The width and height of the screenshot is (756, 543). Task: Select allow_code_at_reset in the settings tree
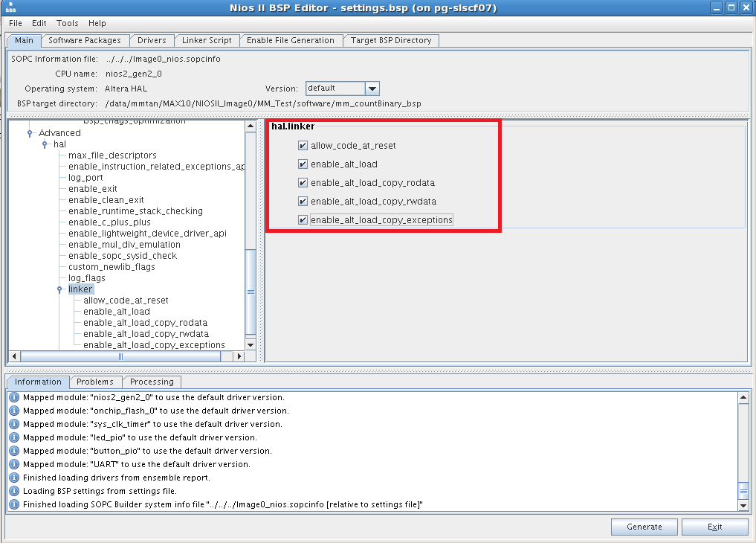[x=126, y=301]
